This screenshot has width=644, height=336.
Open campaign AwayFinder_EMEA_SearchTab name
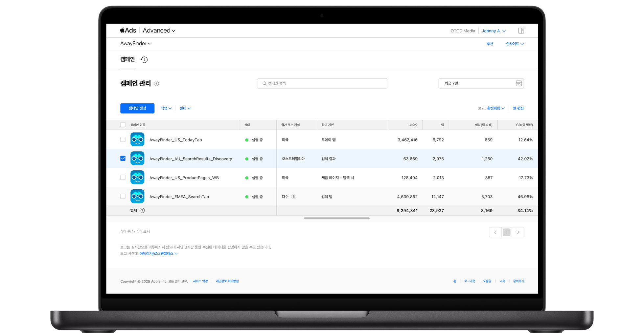pos(179,197)
